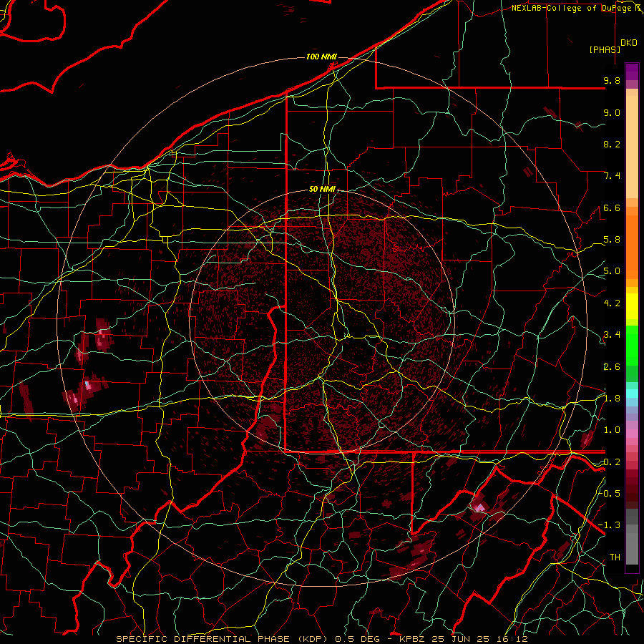This screenshot has width=644, height=644.
Task: Select the 6.6 scale label
Action: [x=612, y=208]
